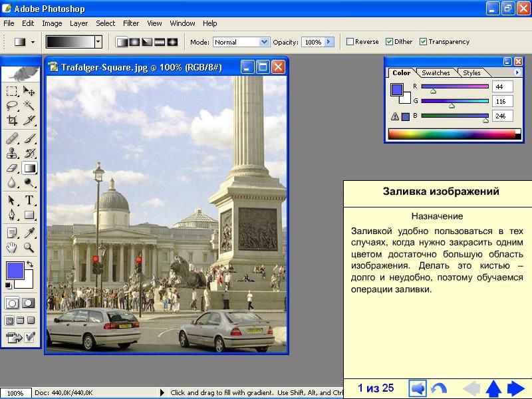Uncheck the Dither option
The height and width of the screenshot is (399, 532).
[x=390, y=42]
